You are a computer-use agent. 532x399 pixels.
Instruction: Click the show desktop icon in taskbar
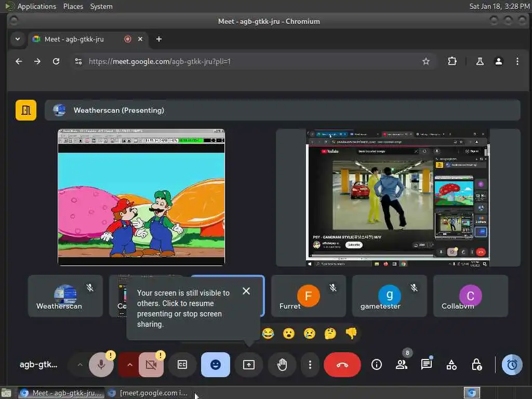pos(6,393)
